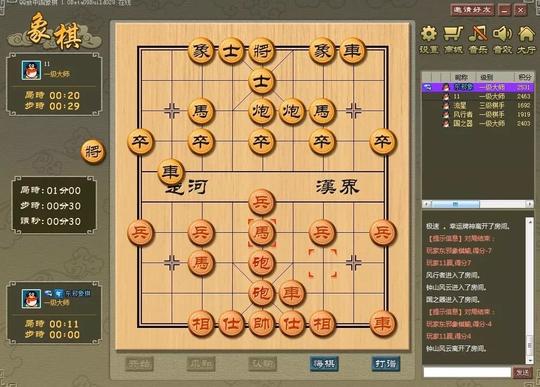This screenshot has height=387, width=540.
Task: Select the red 帥 general
Action: [261, 323]
